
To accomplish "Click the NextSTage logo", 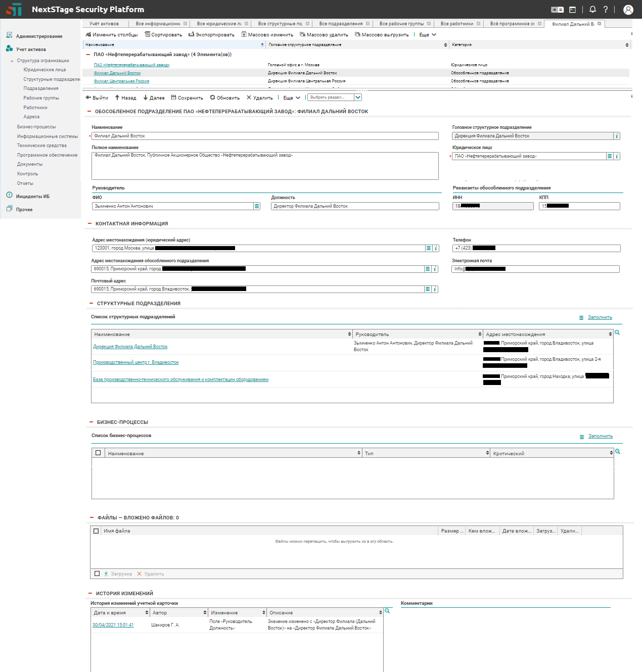I will click(14, 10).
